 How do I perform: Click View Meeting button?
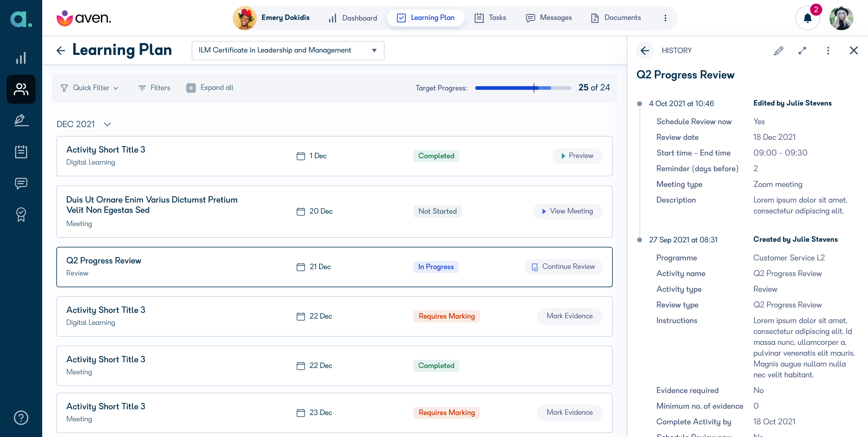(x=568, y=211)
